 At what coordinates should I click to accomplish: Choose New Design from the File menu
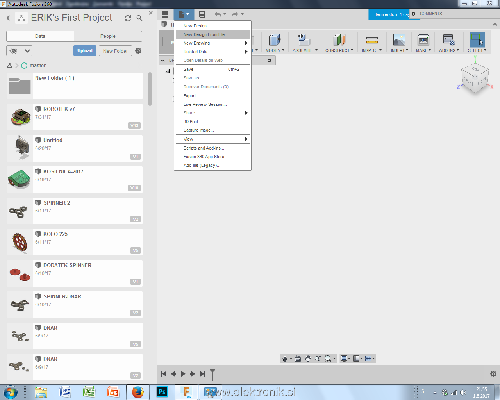[x=212, y=26]
